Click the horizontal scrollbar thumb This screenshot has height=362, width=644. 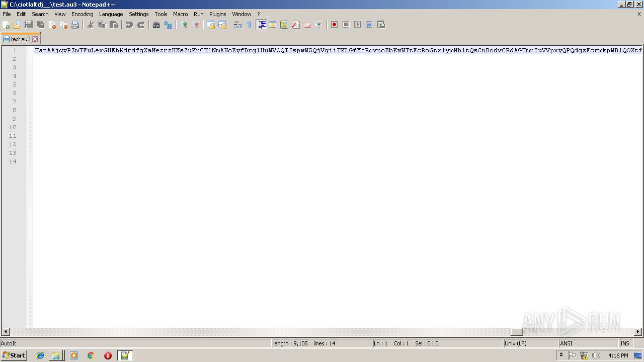(517, 332)
